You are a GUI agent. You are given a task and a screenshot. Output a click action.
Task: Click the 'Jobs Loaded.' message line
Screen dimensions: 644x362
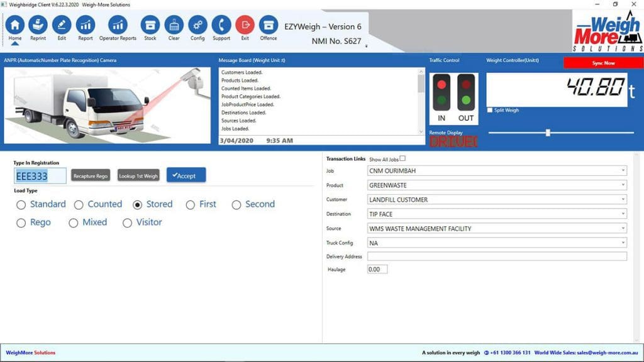click(235, 128)
